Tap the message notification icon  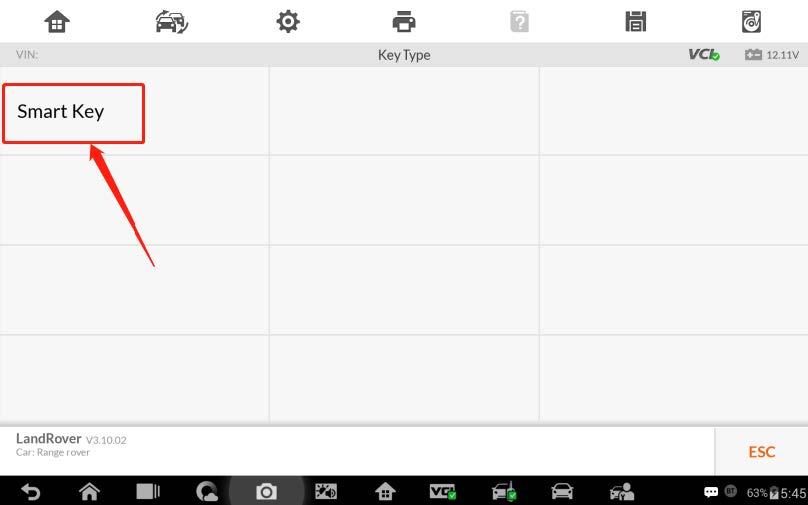(711, 492)
